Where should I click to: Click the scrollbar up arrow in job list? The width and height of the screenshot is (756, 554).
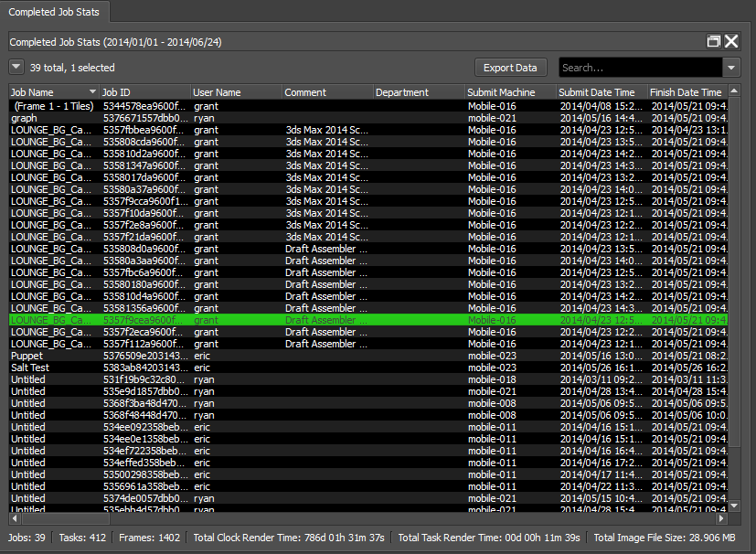733,92
